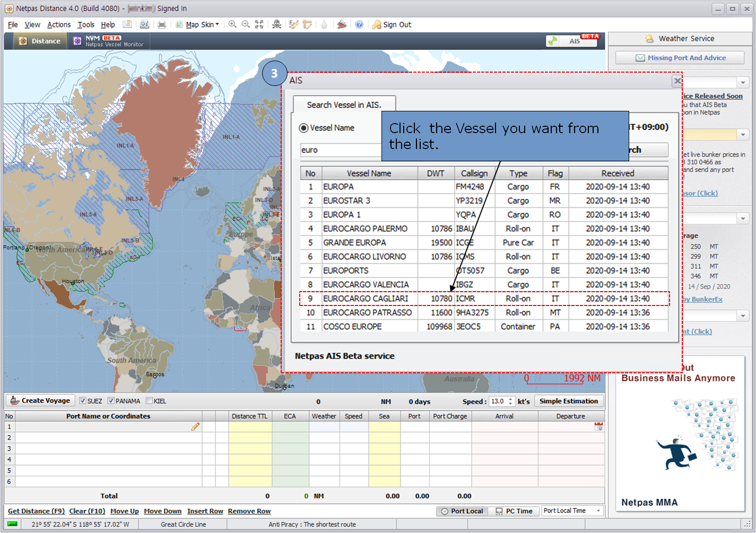Toggle the PANAMA canal checkbox

[111, 401]
